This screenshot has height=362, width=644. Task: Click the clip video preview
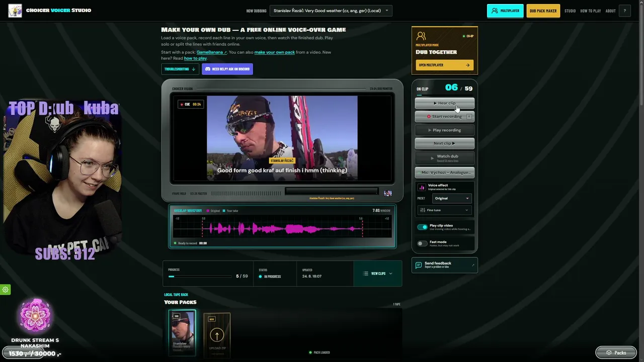(282, 138)
